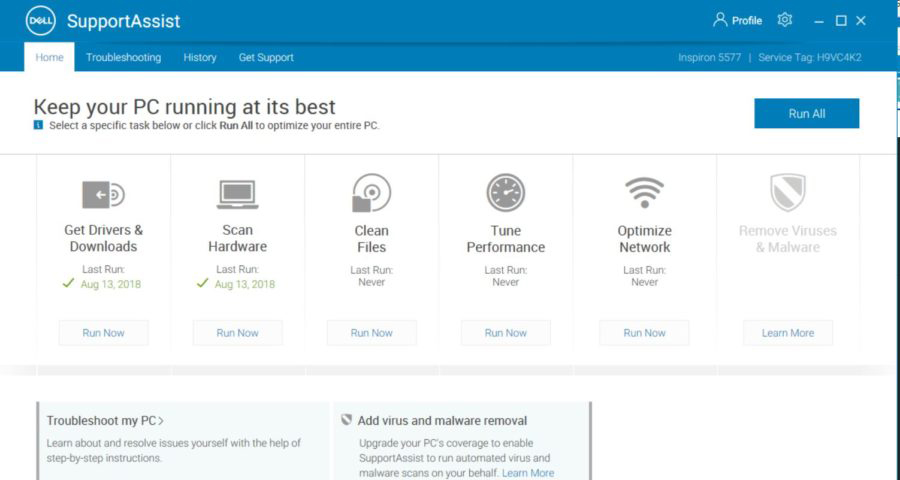The width and height of the screenshot is (900, 480).
Task: Click Learn More under Remove Viruses
Action: 788,333
